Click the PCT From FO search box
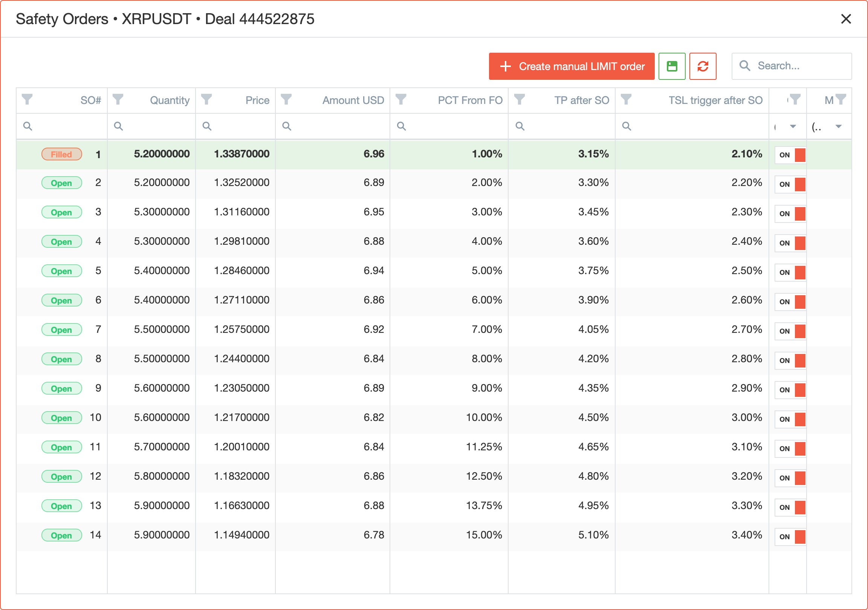 [449, 126]
